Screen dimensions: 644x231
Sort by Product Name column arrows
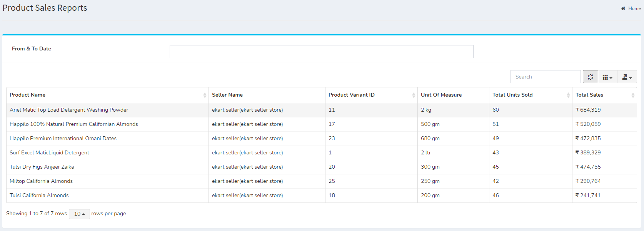click(x=205, y=95)
